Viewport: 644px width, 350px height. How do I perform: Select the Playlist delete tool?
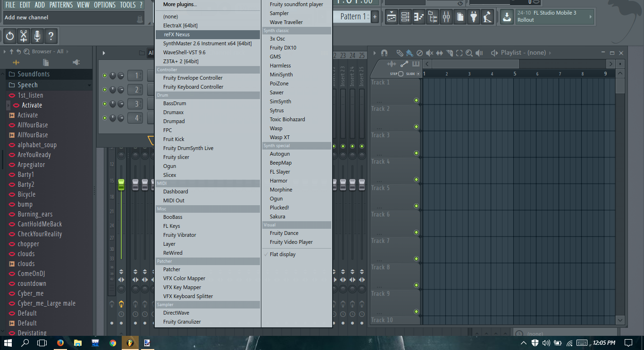point(419,53)
